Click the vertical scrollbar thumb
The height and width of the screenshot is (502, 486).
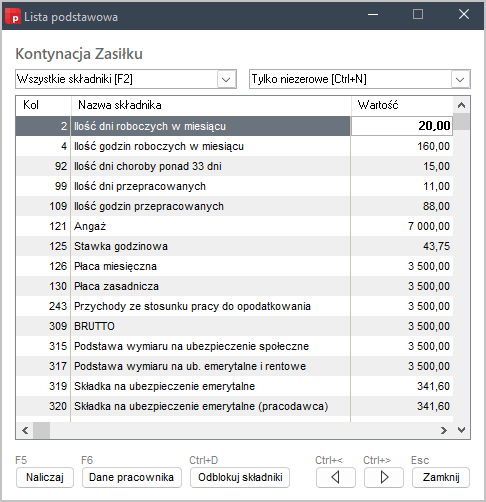[x=461, y=121]
